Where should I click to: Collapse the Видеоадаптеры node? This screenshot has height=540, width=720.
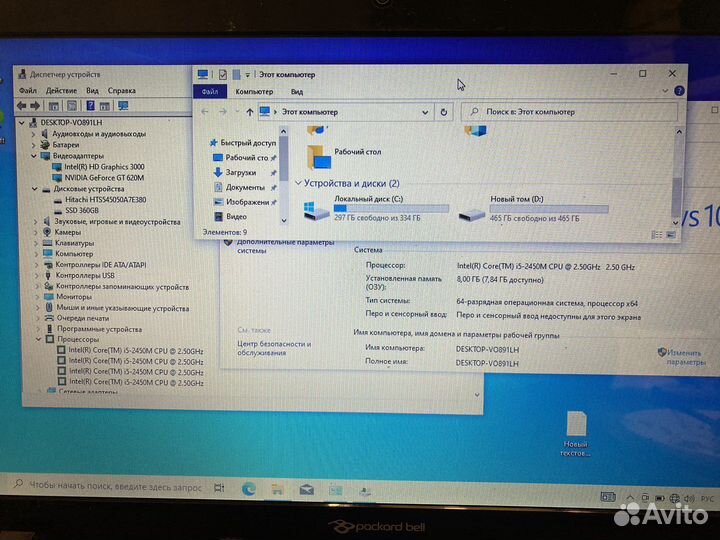point(34,156)
